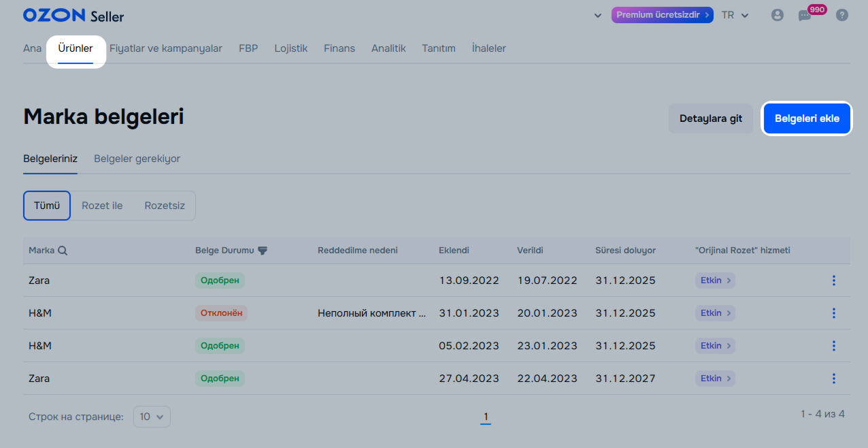This screenshot has height=448, width=868.
Task: Switch to the Belgeleriniz tab
Action: [50, 159]
